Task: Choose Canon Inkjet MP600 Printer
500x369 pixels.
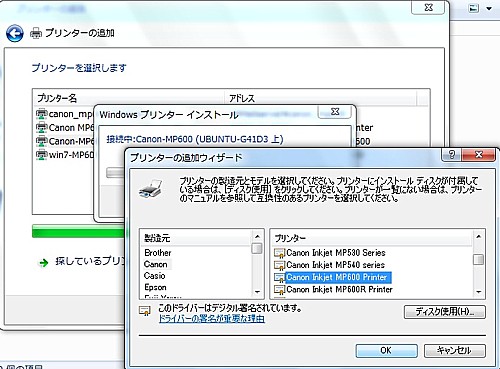Action: click(338, 277)
